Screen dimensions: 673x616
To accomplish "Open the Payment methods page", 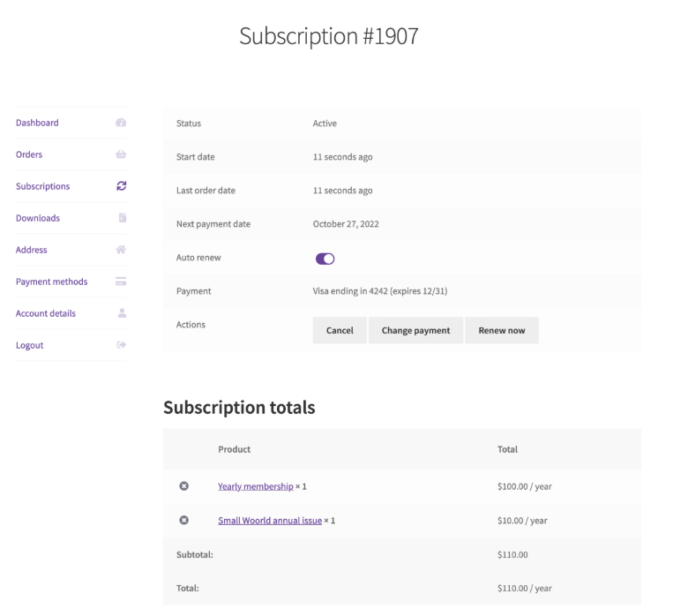I will point(51,282).
